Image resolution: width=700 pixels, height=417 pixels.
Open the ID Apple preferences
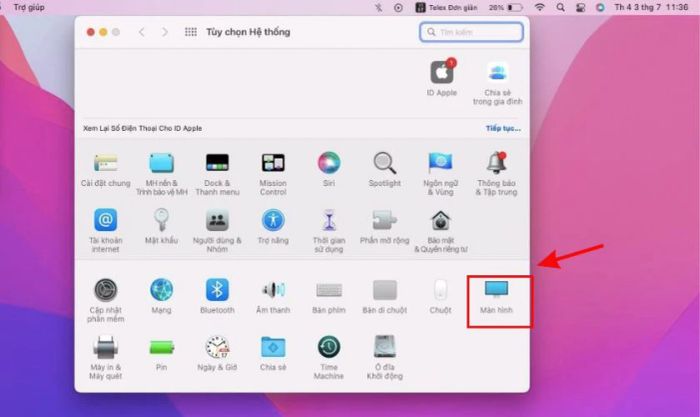pyautogui.click(x=442, y=78)
